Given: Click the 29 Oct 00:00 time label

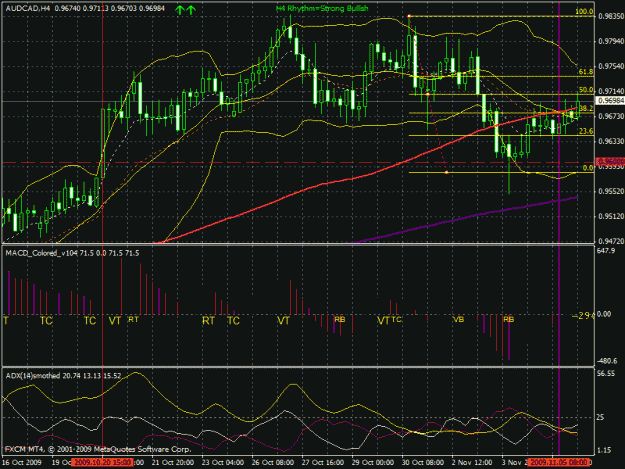Looking at the screenshot, I should tap(373, 463).
